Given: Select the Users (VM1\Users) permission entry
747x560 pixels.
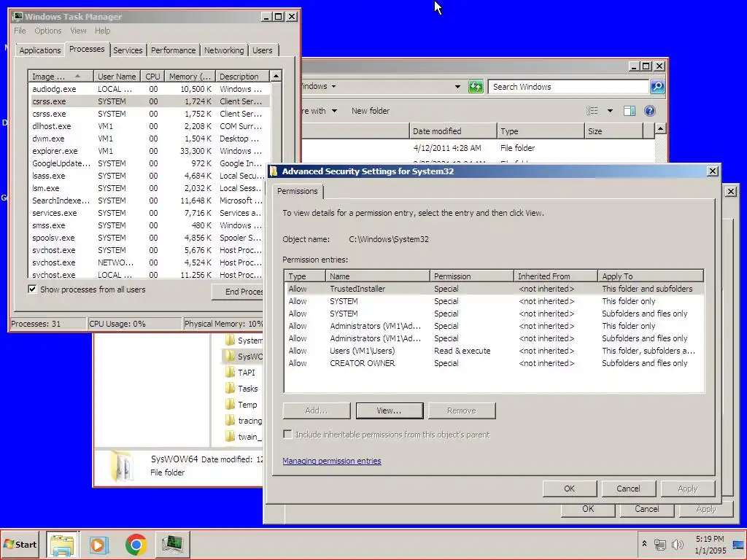Looking at the screenshot, I should pyautogui.click(x=494, y=351).
